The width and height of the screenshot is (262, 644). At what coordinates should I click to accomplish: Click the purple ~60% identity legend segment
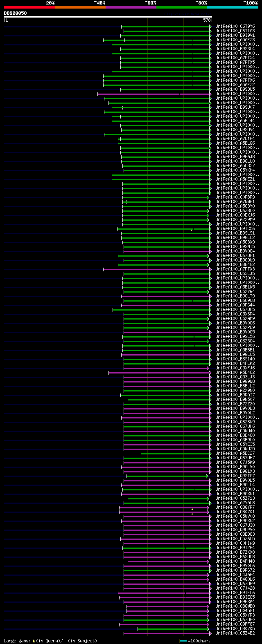point(131,7)
